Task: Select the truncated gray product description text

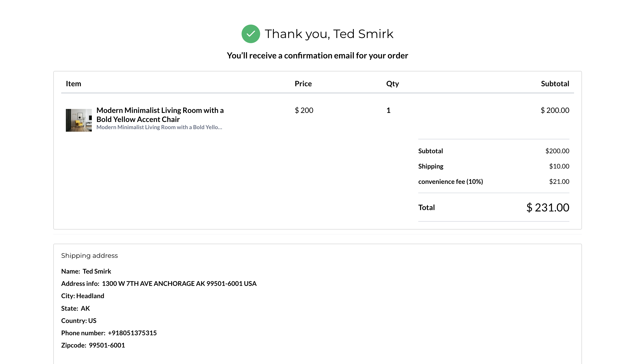Action: [x=159, y=127]
